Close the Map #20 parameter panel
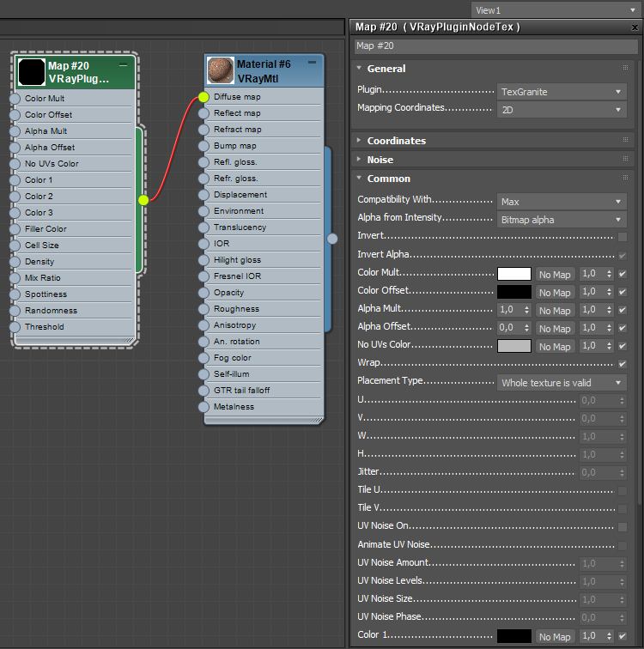This screenshot has height=649, width=644. point(634,27)
